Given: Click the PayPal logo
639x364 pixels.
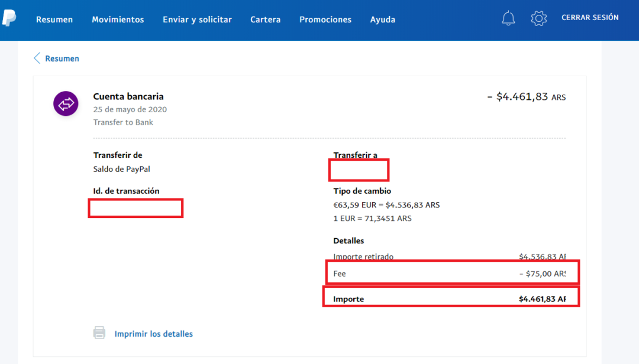Looking at the screenshot, I should point(9,19).
